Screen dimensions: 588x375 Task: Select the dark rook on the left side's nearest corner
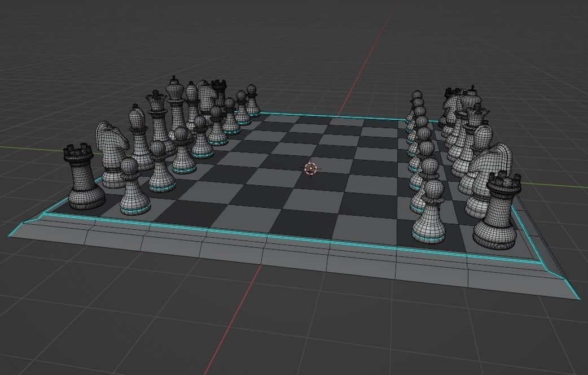(86, 176)
